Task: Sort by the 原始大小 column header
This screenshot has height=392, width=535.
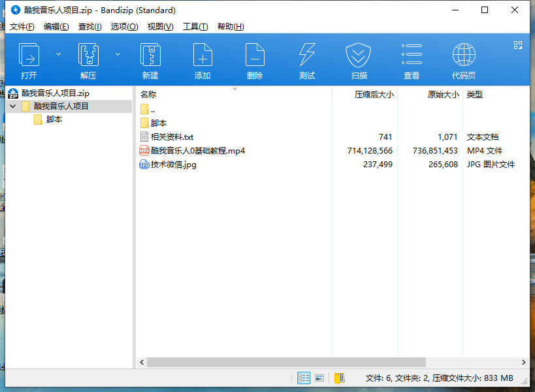Action: pos(443,95)
